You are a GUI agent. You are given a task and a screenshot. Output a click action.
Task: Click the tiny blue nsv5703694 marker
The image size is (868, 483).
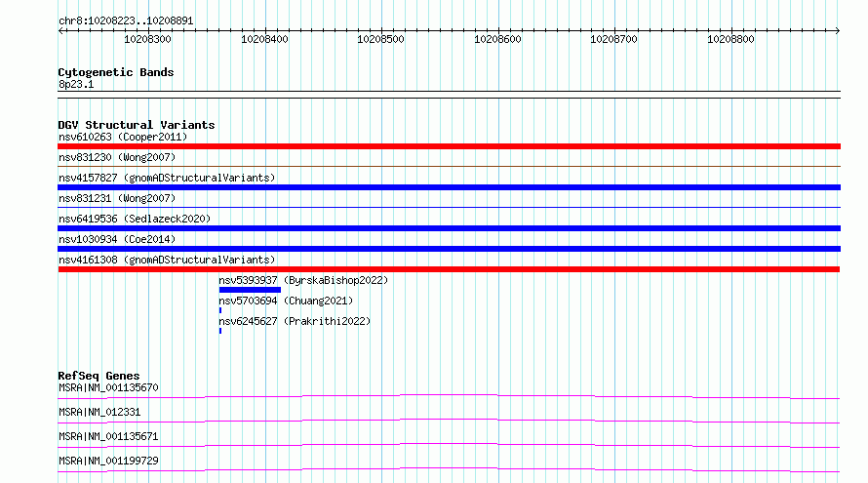point(220,310)
